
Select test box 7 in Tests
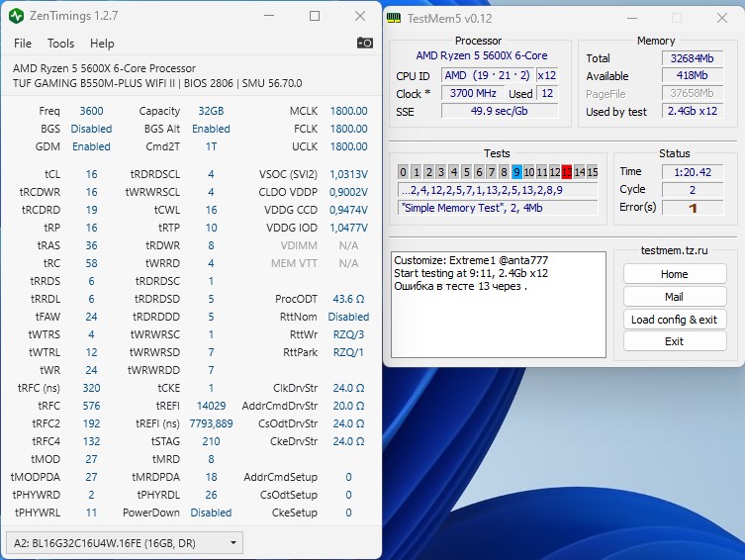pos(492,172)
